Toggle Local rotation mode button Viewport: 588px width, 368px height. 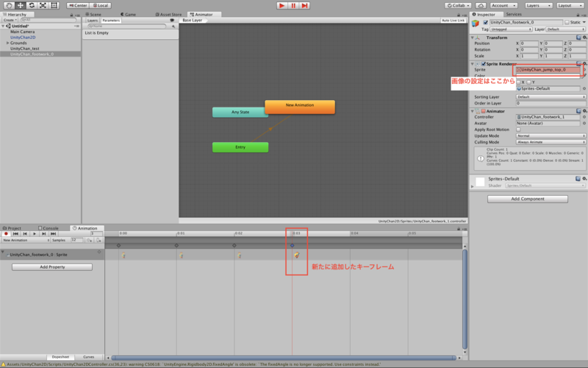coord(101,5)
